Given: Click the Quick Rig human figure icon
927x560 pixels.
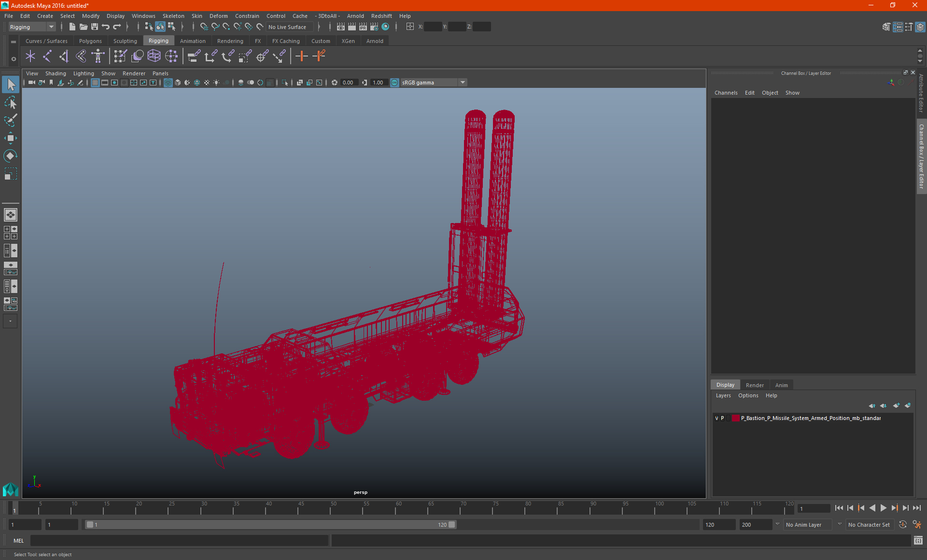Looking at the screenshot, I should 98,56.
